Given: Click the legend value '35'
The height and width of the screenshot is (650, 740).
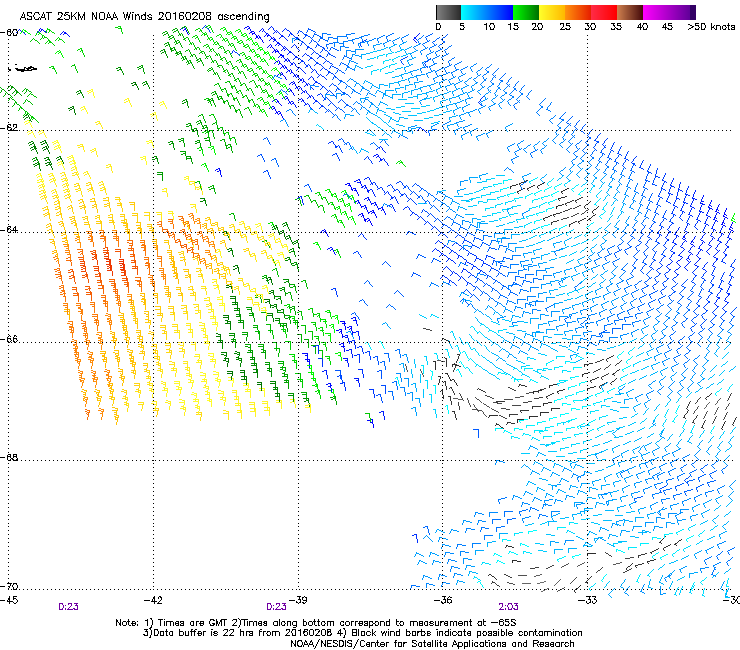Looking at the screenshot, I should 616,27.
